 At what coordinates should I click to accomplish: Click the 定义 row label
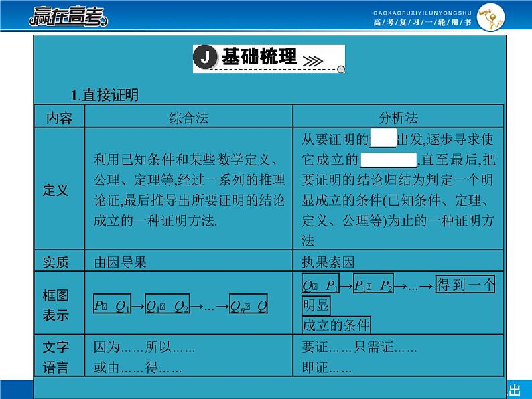[x=56, y=190]
